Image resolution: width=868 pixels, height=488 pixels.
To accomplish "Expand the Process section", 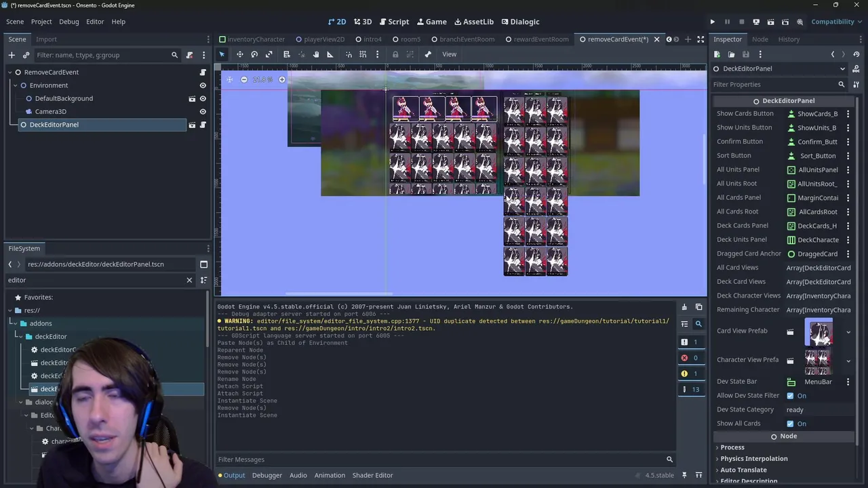I will pos(732,447).
